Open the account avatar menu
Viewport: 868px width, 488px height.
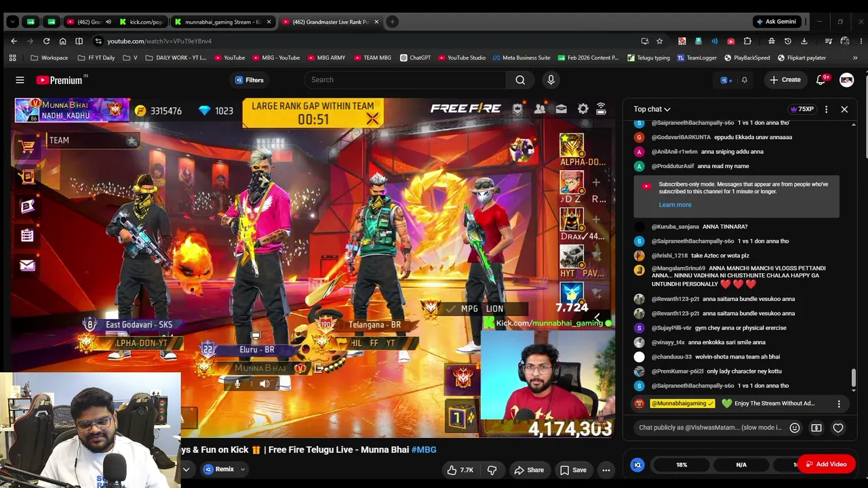(x=846, y=80)
